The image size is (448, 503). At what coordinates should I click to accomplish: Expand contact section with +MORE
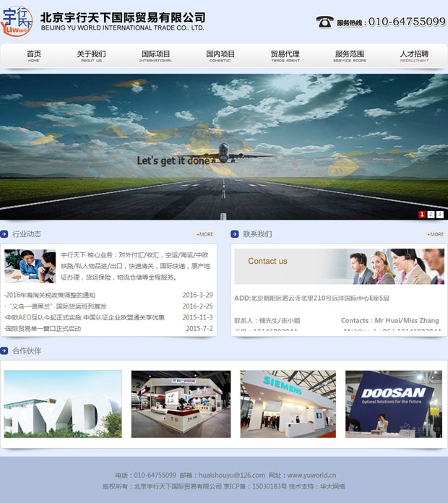click(435, 234)
